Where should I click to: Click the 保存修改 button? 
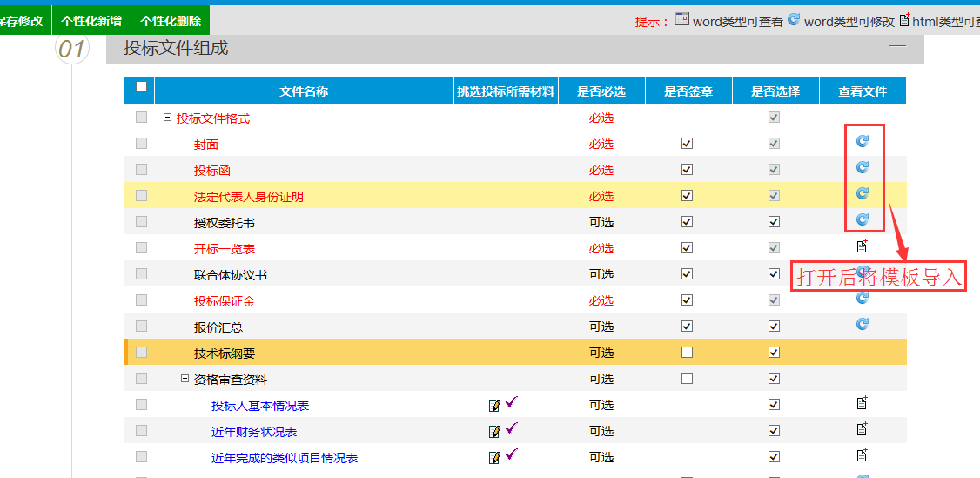click(21, 21)
